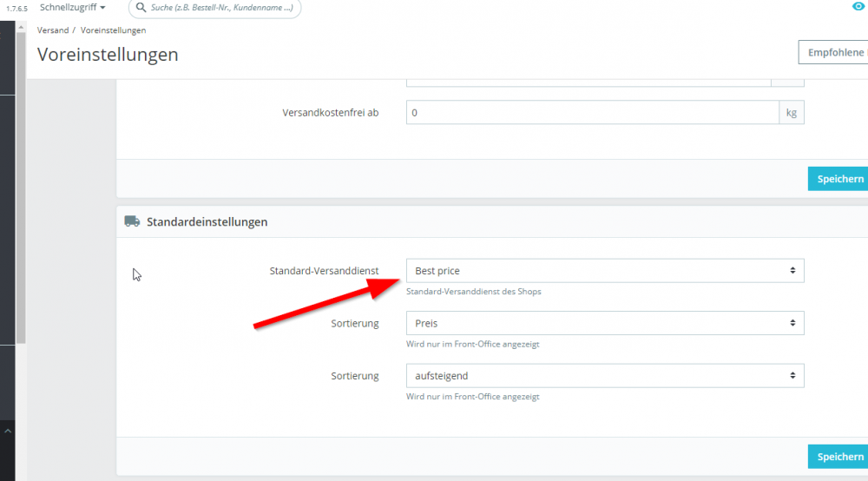Click the Empfohlene button
868x481 pixels.
pos(833,52)
